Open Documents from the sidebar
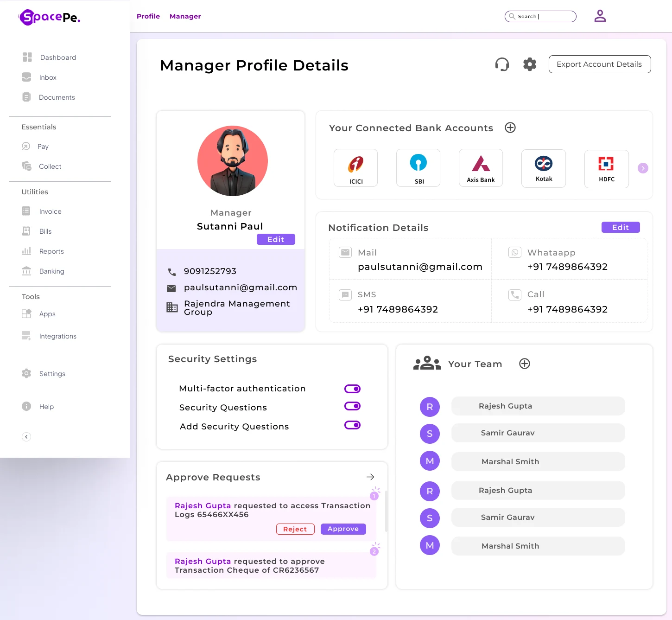This screenshot has width=672, height=620. (x=48, y=97)
